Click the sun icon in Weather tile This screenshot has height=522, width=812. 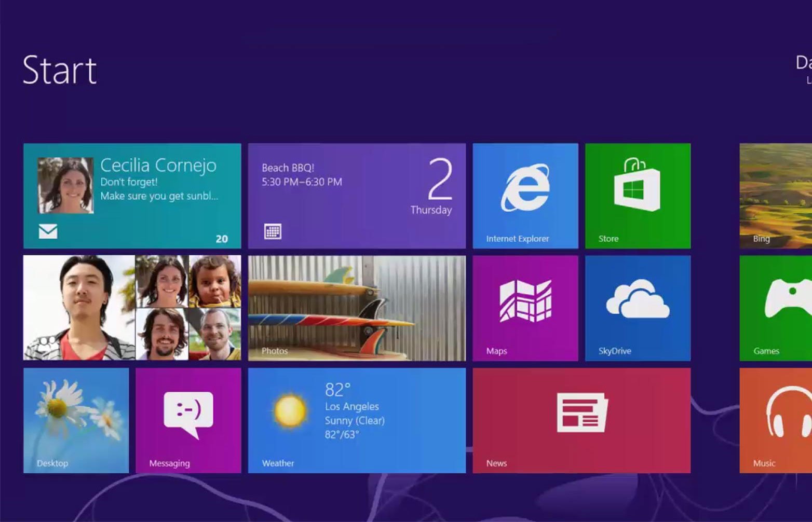pyautogui.click(x=290, y=410)
